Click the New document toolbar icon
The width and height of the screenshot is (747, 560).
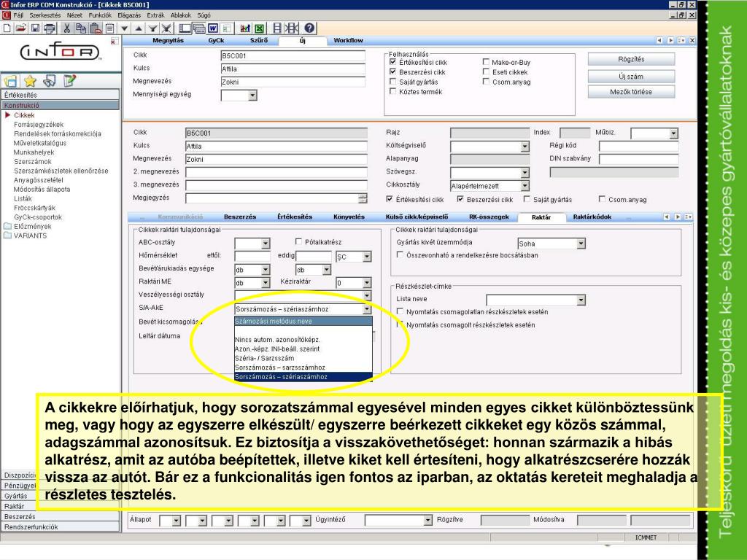click(7, 28)
